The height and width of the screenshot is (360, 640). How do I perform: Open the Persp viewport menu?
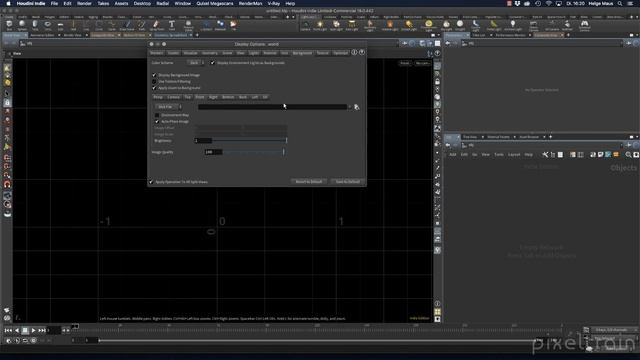(x=404, y=63)
